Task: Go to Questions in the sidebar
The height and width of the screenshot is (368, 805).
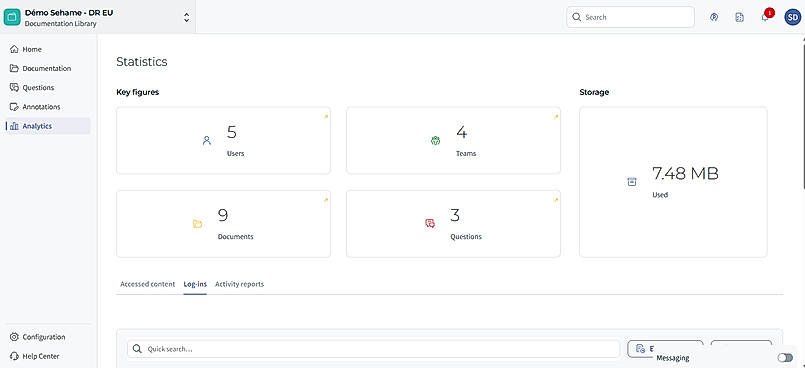Action: click(x=39, y=88)
